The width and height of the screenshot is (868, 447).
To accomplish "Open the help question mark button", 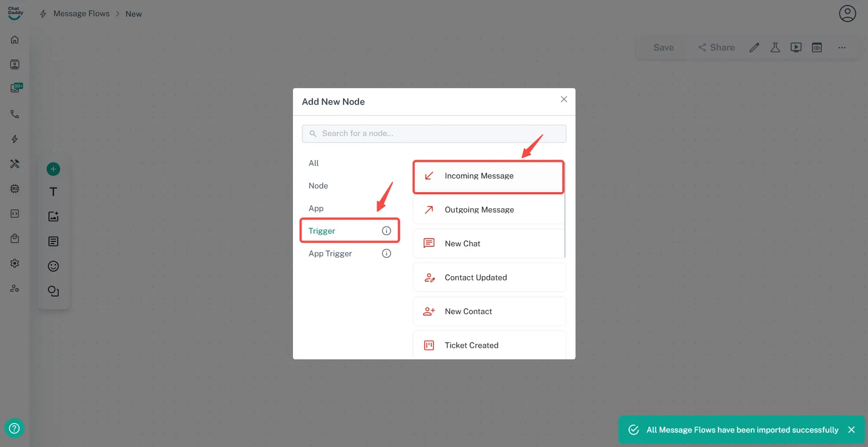I will coord(14,429).
